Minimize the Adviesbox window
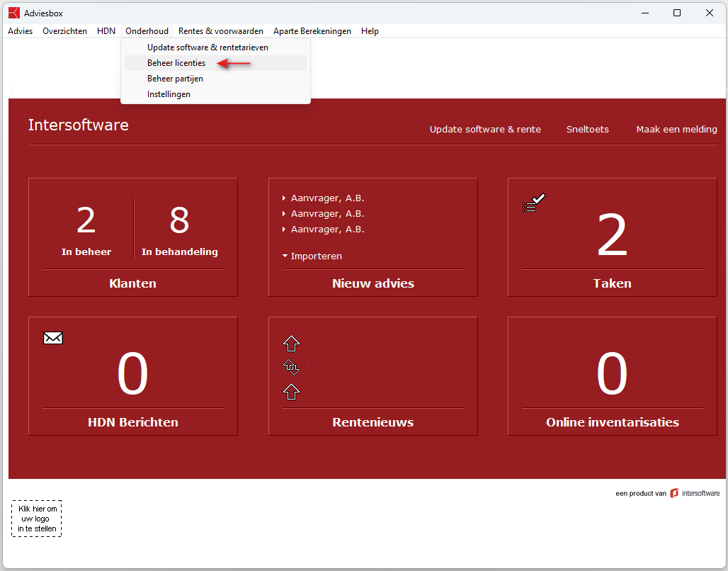 click(x=645, y=13)
